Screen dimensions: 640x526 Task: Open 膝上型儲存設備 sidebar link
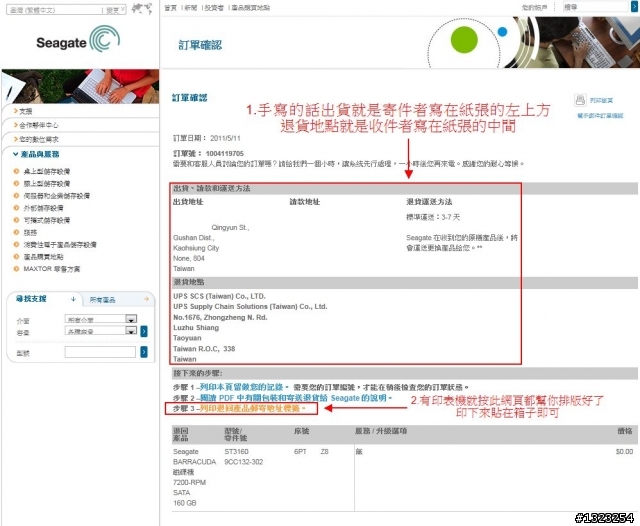[47, 184]
